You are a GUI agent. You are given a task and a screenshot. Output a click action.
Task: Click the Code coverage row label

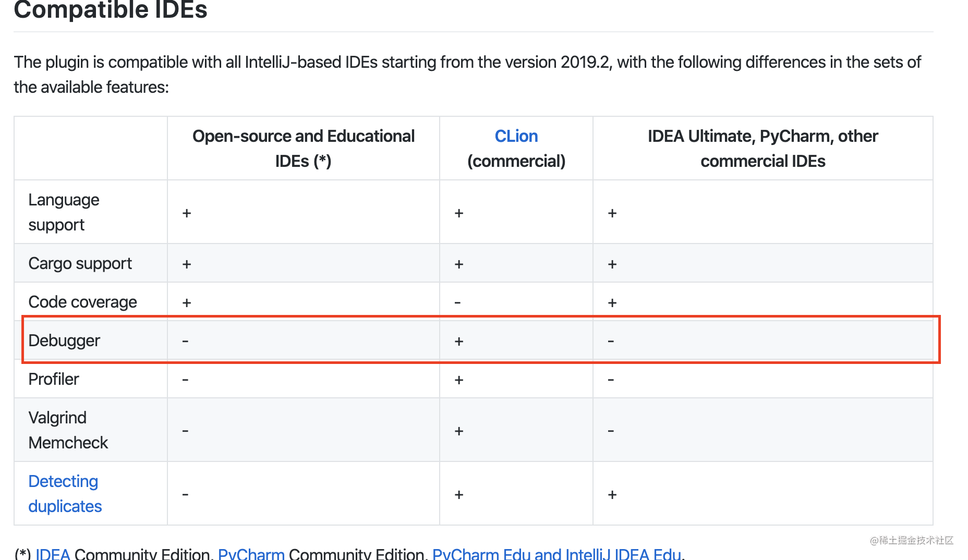pos(82,302)
